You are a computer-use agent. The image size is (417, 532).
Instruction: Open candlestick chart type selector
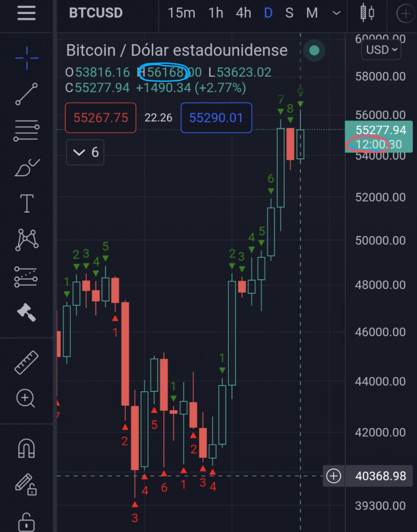tap(366, 13)
